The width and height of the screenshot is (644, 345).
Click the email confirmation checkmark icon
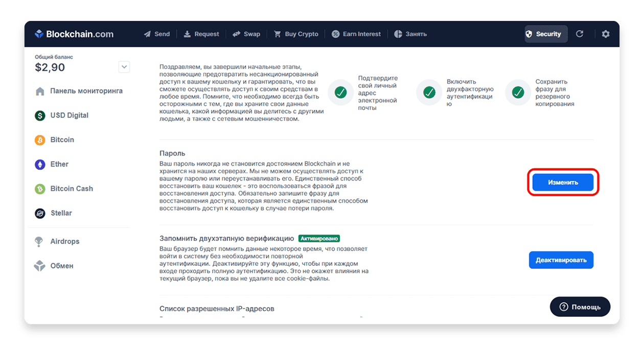(340, 93)
